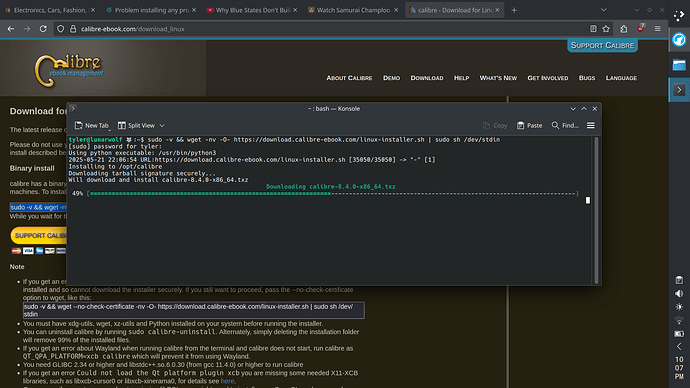
Task: Follow the 'here' link about xcb libraries
Action: click(x=227, y=381)
